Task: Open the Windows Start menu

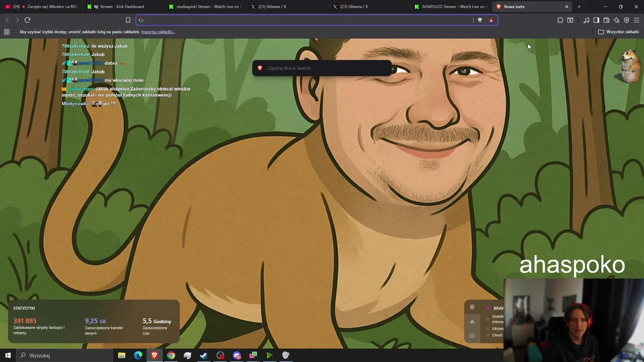Action: [8, 355]
